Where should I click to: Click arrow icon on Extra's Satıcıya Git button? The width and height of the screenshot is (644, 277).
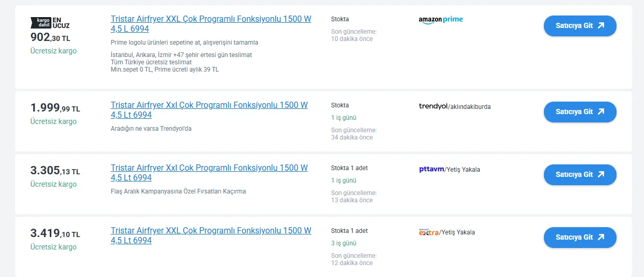click(x=601, y=237)
